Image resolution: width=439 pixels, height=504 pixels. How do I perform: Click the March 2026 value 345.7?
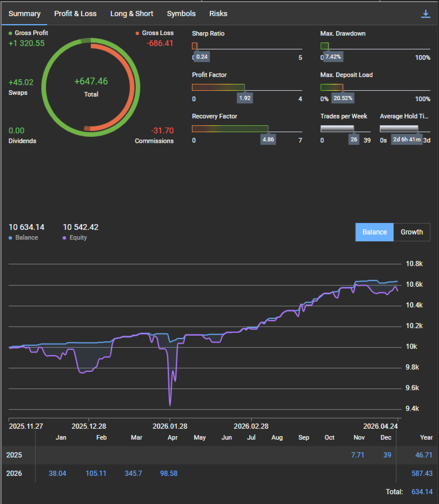tap(133, 473)
